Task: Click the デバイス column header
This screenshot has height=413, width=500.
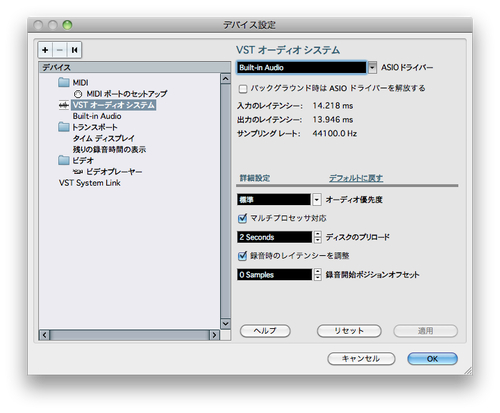Action: pyautogui.click(x=135, y=67)
